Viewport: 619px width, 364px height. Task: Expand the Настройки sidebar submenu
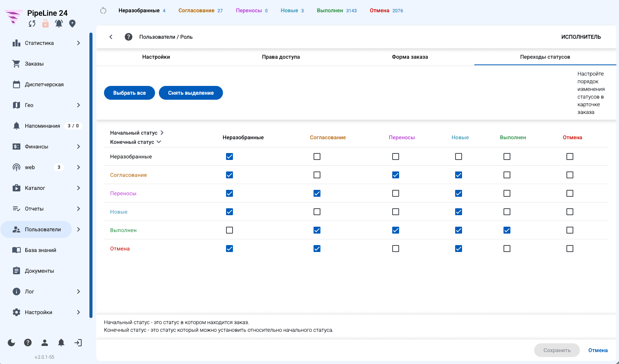tap(78, 312)
